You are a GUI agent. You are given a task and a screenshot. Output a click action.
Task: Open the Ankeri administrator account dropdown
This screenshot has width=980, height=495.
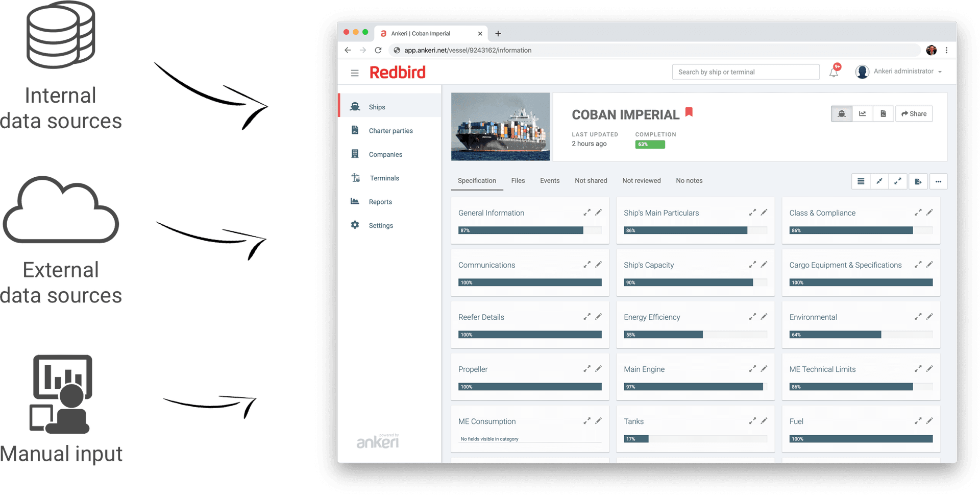(x=899, y=72)
